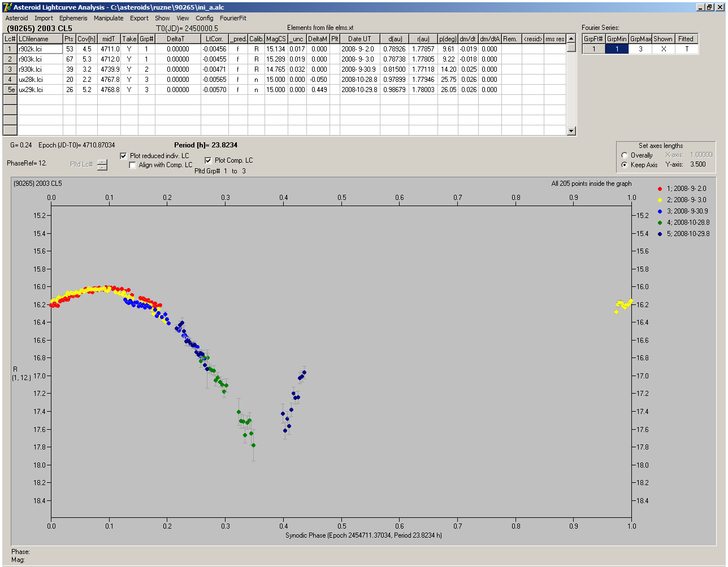Toggle Plot Comp. LC checkbox
Screen dimensions: 728x567
click(208, 160)
